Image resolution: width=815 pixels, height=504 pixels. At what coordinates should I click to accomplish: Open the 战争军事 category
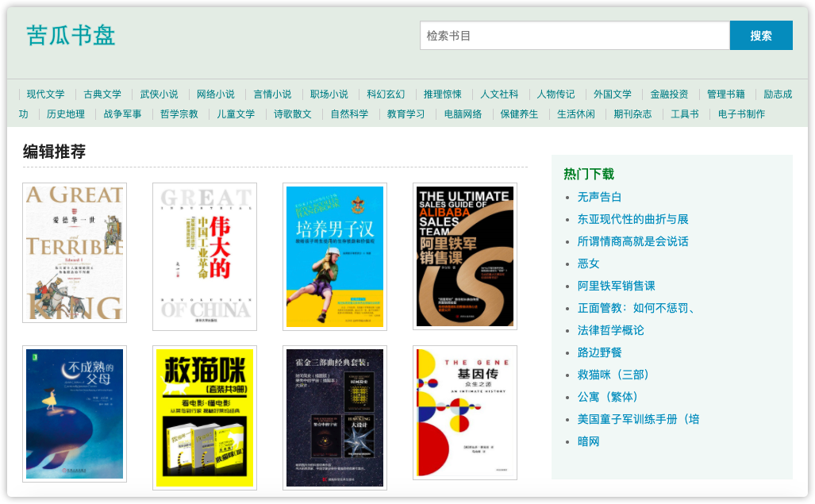(122, 113)
